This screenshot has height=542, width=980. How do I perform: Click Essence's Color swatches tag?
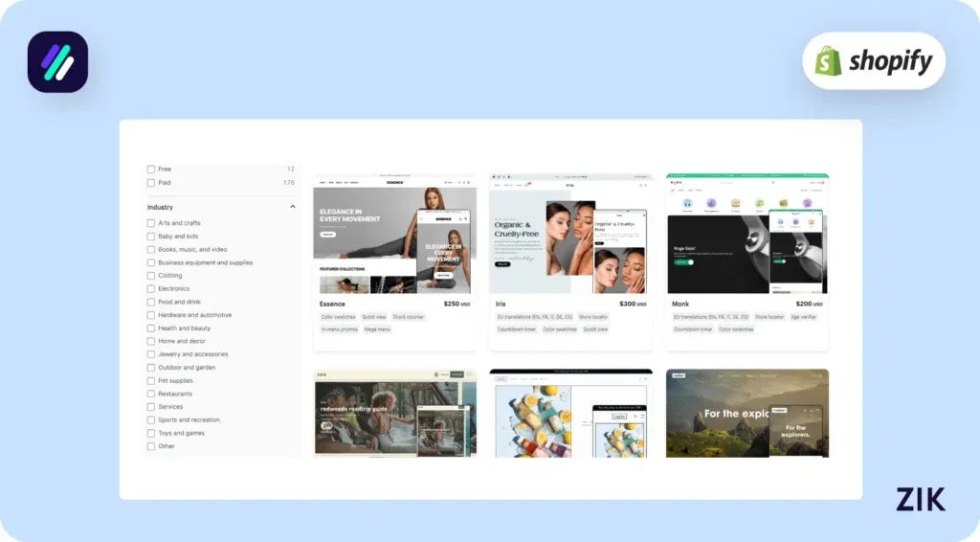[338, 317]
